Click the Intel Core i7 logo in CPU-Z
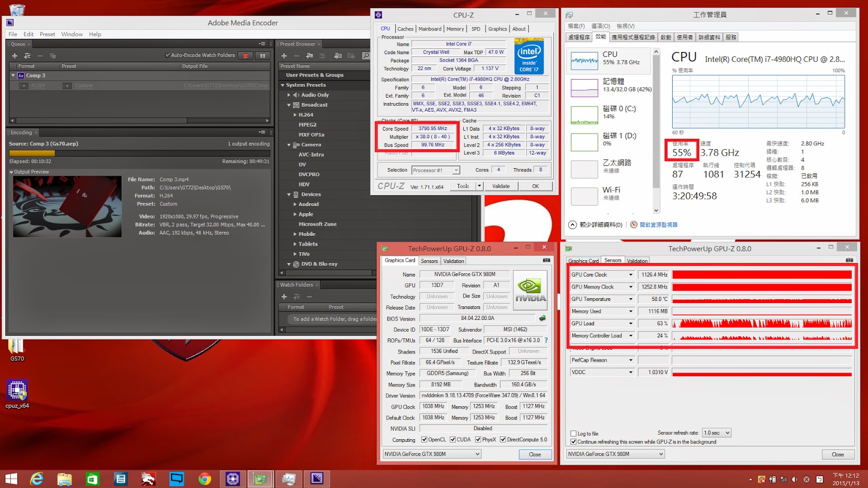The image size is (868, 488). click(529, 56)
